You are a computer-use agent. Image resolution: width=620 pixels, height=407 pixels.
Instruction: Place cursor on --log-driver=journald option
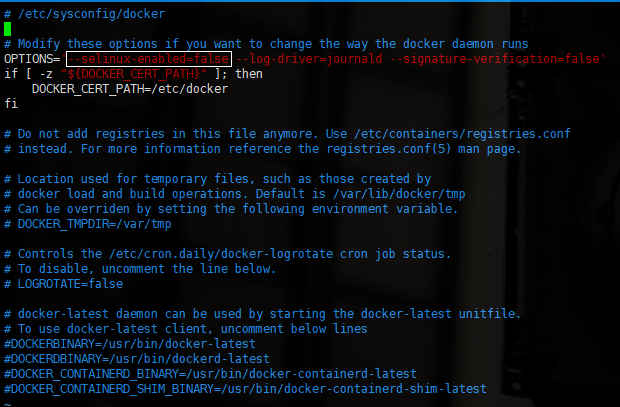[x=309, y=59]
